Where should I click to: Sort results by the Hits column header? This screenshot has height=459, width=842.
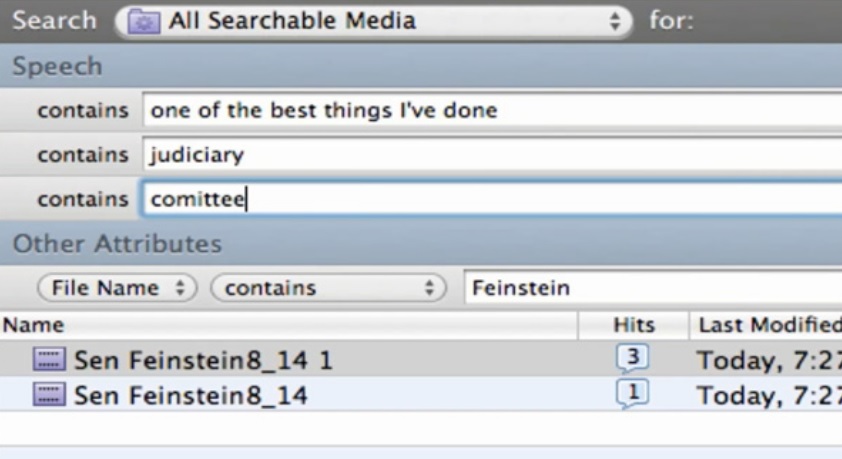(634, 325)
